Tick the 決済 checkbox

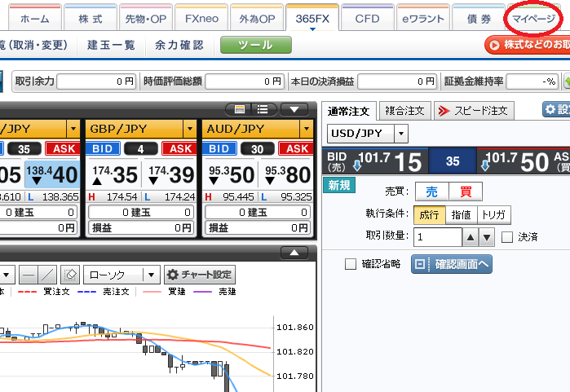coord(506,237)
